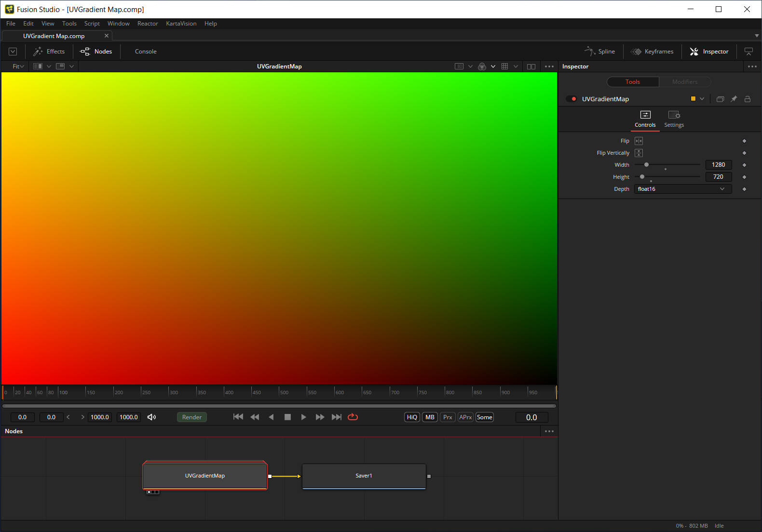762x532 pixels.
Task: Toggle HiQ high quality mode
Action: 412,417
